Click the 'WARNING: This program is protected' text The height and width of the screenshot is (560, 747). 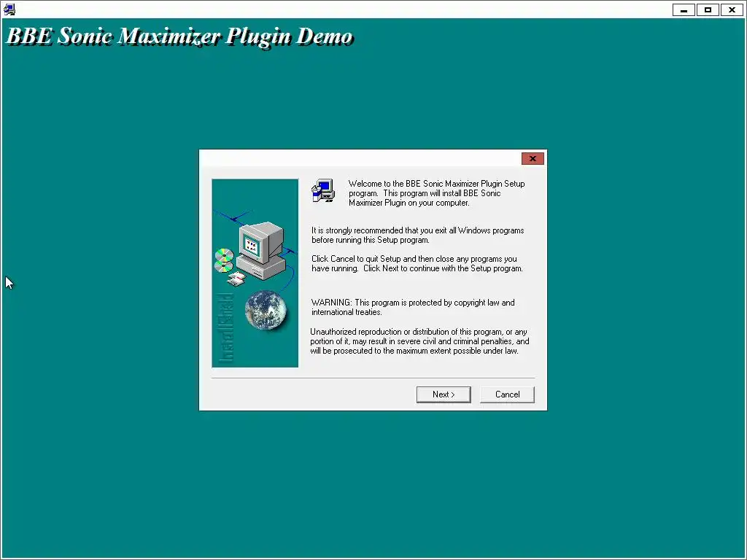pos(413,307)
